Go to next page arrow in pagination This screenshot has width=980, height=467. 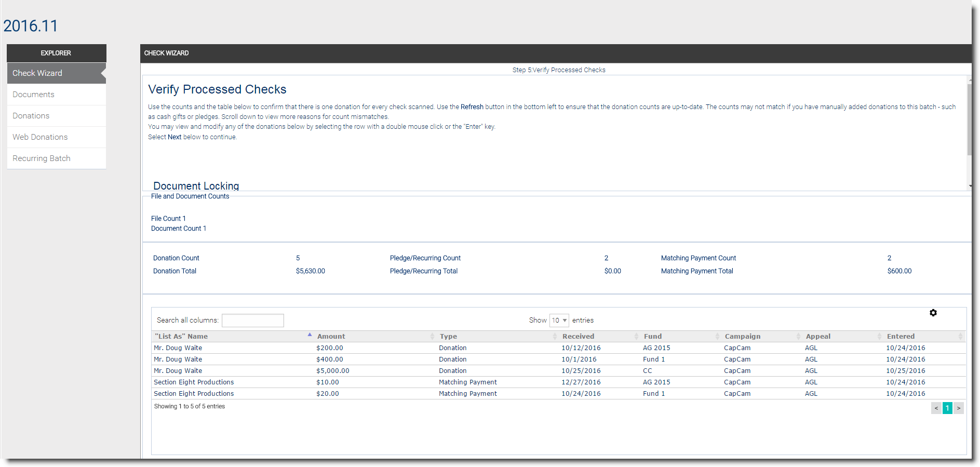[959, 408]
